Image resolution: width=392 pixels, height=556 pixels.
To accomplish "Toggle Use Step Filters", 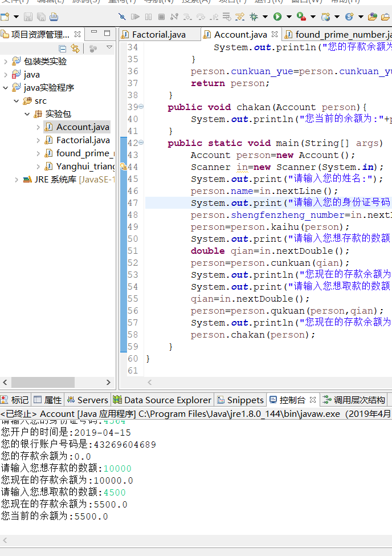I will coord(240,17).
